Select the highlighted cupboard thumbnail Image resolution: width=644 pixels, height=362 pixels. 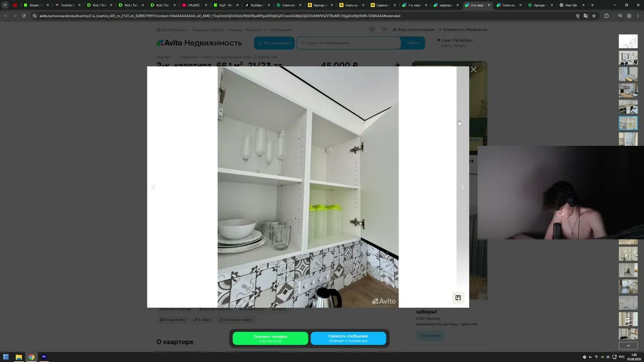(x=628, y=123)
